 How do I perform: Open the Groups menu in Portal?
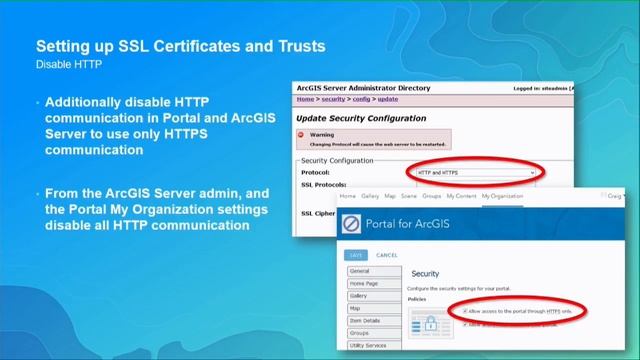(x=431, y=196)
